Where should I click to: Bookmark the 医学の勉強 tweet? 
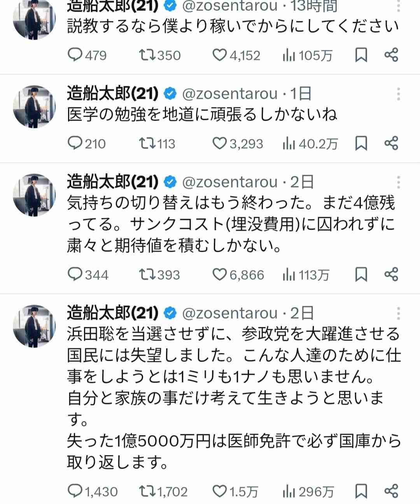[x=361, y=144]
